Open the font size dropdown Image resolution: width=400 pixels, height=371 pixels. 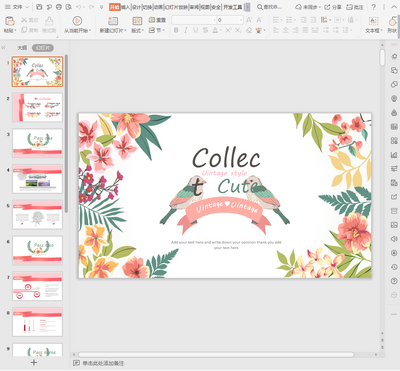(241, 20)
